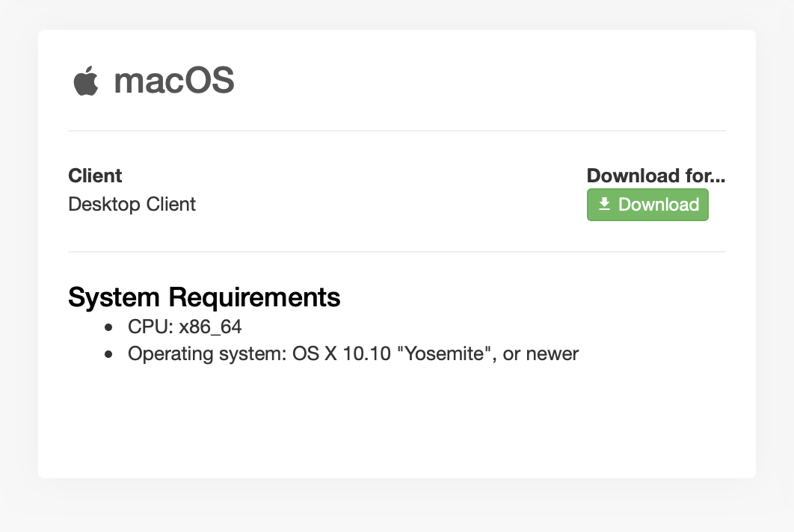Click the empty white area below the requirements list
The height and width of the screenshot is (532, 794).
click(x=396, y=426)
